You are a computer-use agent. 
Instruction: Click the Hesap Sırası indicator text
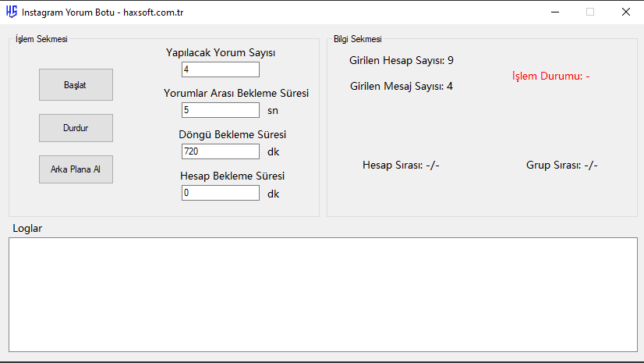[x=401, y=165]
